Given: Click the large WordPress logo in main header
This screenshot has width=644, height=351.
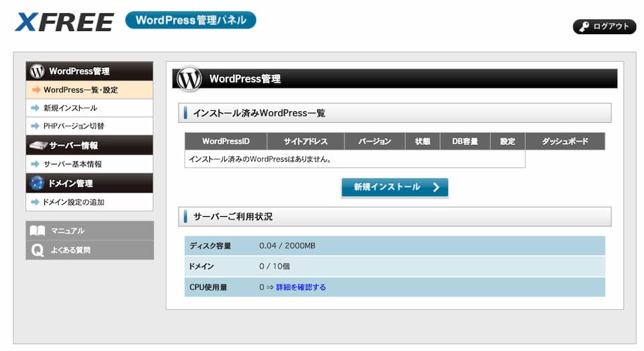Looking at the screenshot, I should (x=189, y=79).
